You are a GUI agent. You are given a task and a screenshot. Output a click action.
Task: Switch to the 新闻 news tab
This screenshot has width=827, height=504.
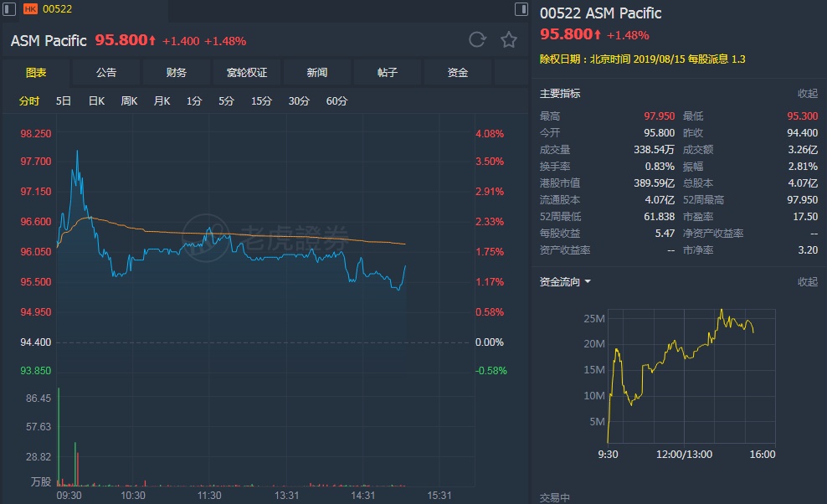[317, 72]
